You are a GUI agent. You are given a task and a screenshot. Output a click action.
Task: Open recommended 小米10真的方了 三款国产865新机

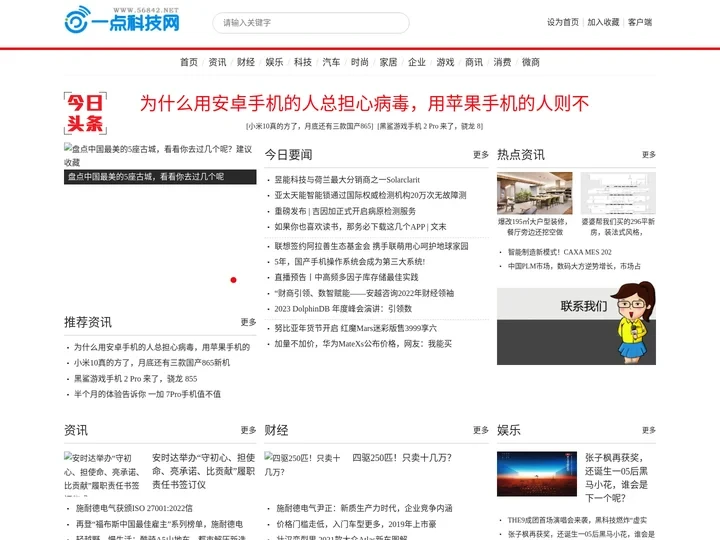tap(152, 363)
